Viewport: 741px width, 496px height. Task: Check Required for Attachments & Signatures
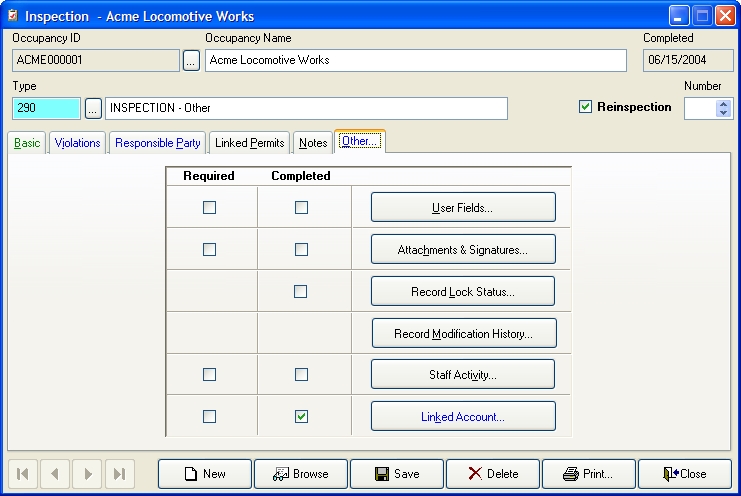tap(209, 249)
